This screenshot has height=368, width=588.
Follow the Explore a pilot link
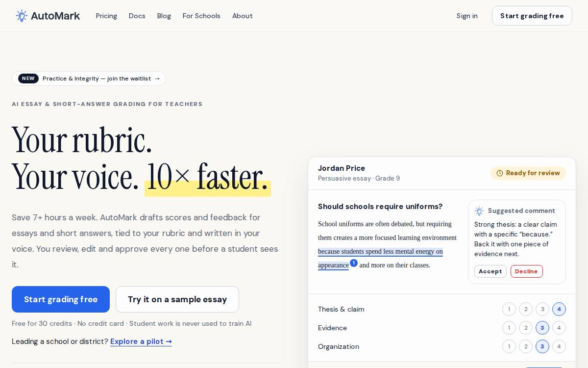(x=141, y=342)
